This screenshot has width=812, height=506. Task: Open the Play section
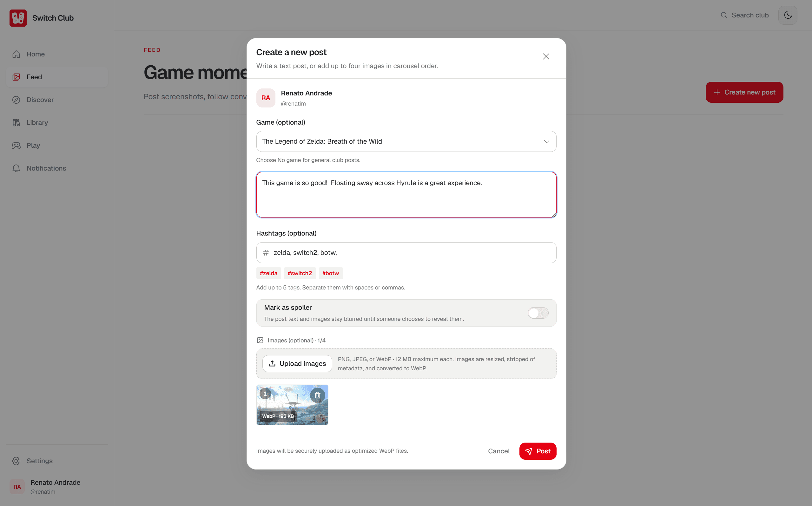(57, 145)
